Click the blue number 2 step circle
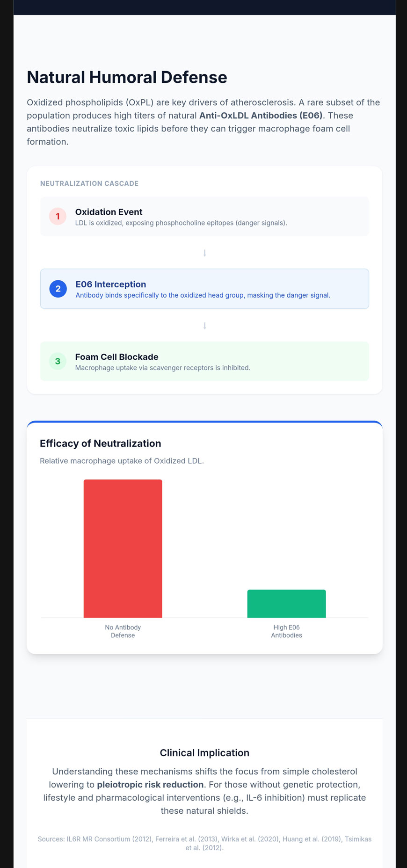 tap(58, 289)
